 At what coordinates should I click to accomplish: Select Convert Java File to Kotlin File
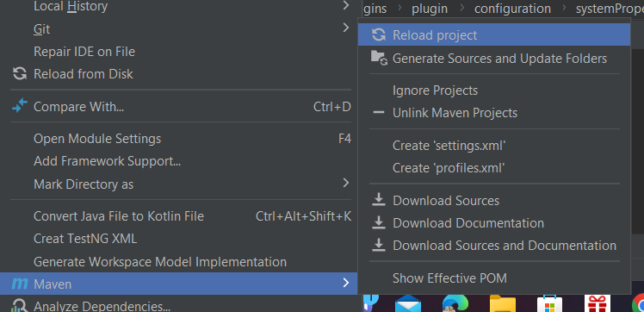coord(179,215)
